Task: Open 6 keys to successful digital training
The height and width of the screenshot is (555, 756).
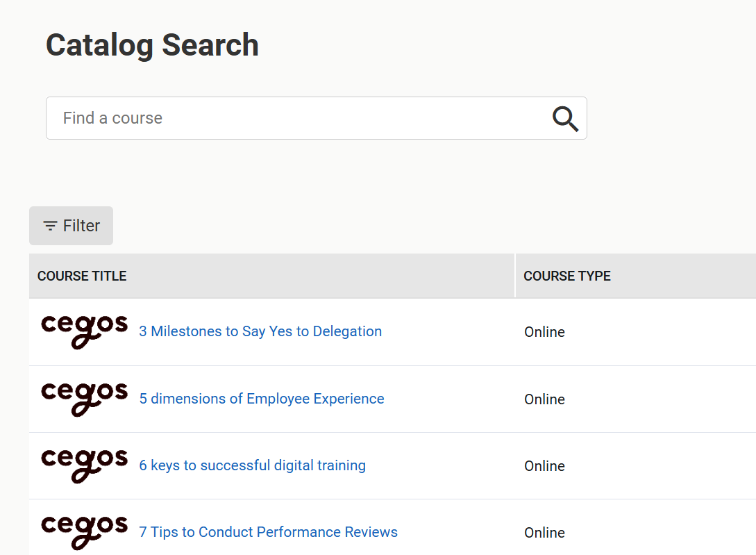Action: tap(252, 465)
